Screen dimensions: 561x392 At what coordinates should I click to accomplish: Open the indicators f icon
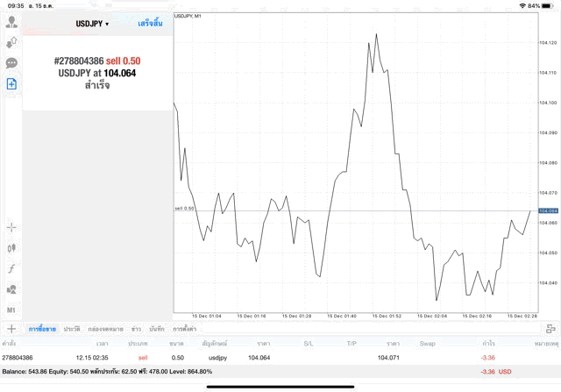pyautogui.click(x=11, y=268)
